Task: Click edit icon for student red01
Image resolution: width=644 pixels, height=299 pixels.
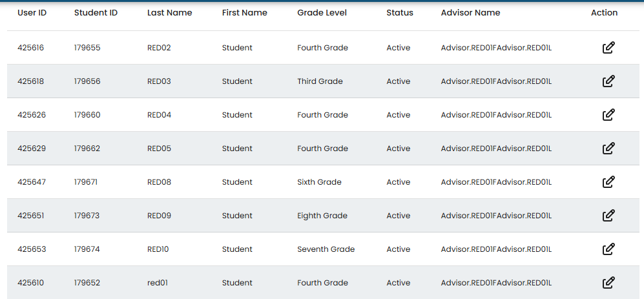Action: 608,283
